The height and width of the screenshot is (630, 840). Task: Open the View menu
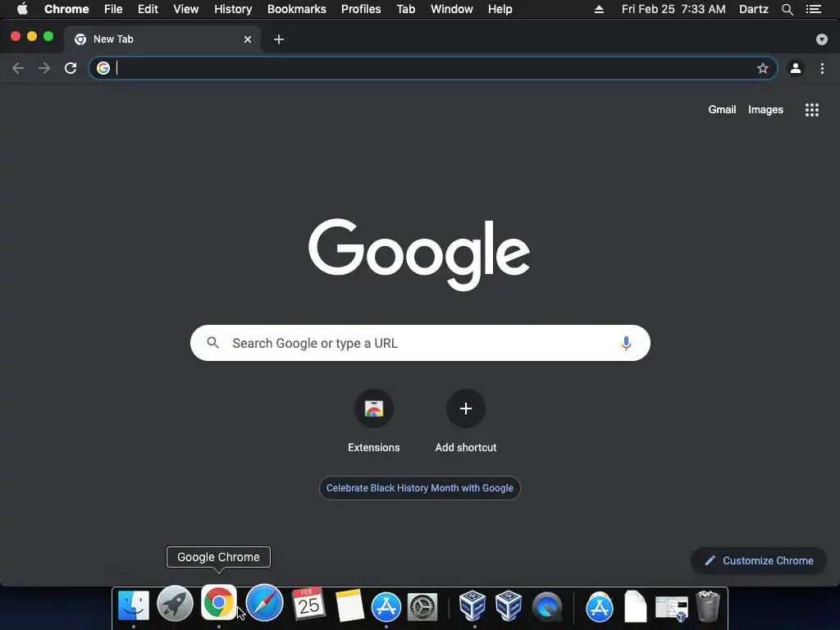pyautogui.click(x=186, y=9)
